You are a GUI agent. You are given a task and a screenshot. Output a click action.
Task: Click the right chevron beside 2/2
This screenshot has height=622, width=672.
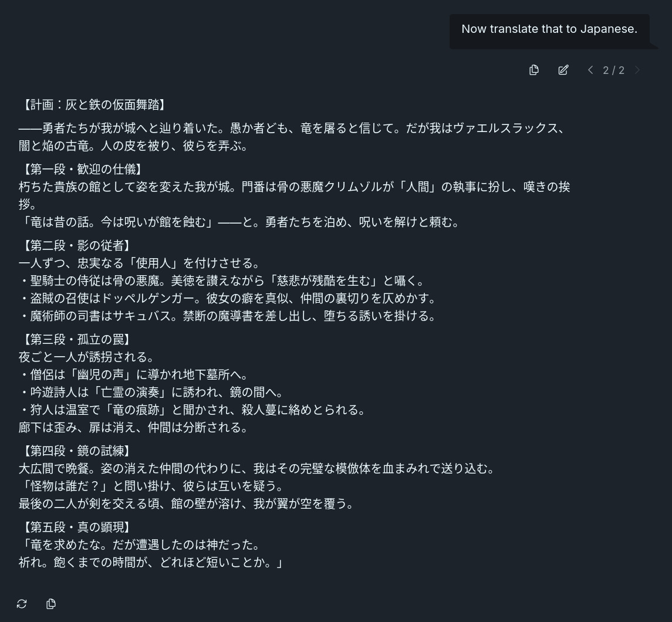coord(637,70)
